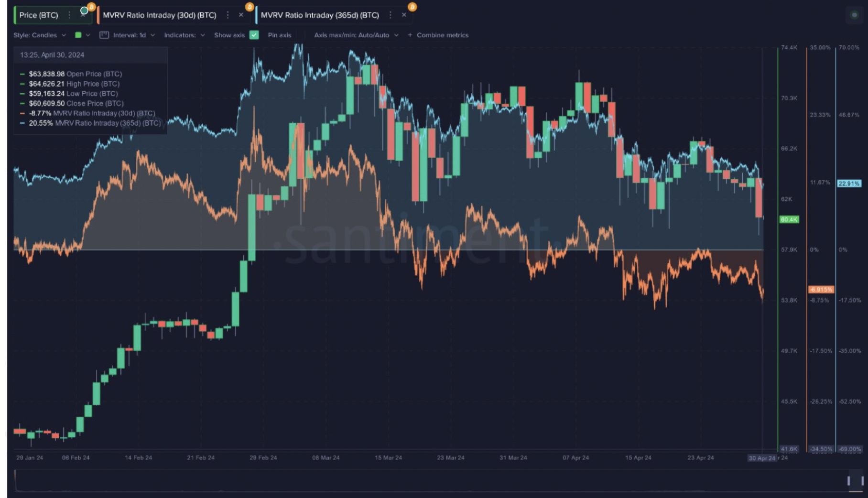Open options menu for MVRV 30d metric
The height and width of the screenshot is (498, 868).
point(228,15)
